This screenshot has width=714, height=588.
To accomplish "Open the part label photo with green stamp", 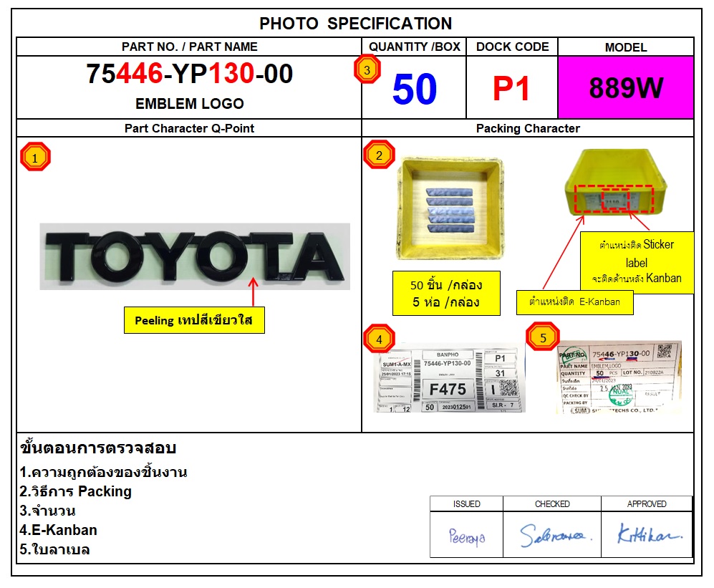I will [619, 377].
